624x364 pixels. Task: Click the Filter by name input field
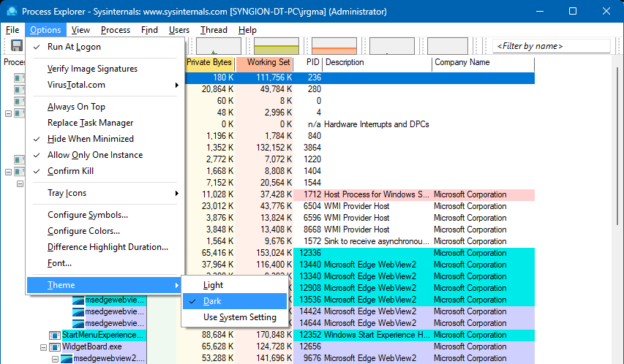(x=551, y=46)
